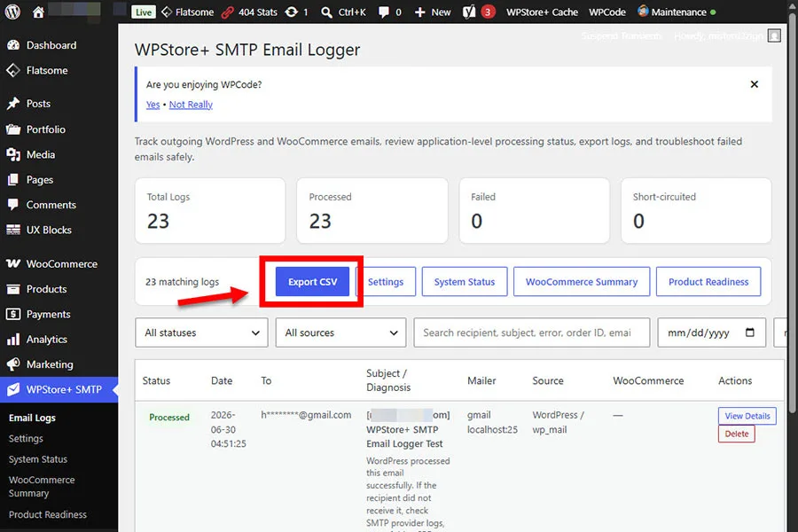The width and height of the screenshot is (798, 532).
Task: View Details of the processed email log
Action: click(x=747, y=416)
